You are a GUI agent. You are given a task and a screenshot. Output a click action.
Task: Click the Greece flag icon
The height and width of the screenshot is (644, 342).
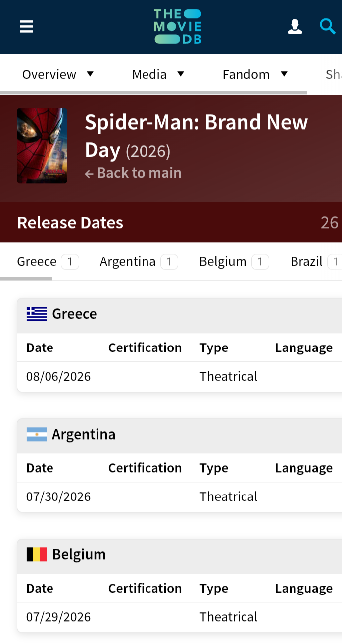(x=37, y=314)
